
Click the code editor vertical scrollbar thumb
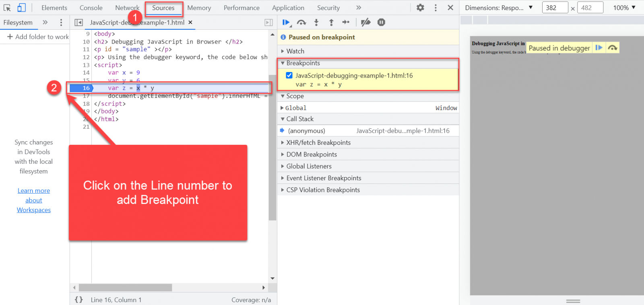pyautogui.click(x=272, y=148)
